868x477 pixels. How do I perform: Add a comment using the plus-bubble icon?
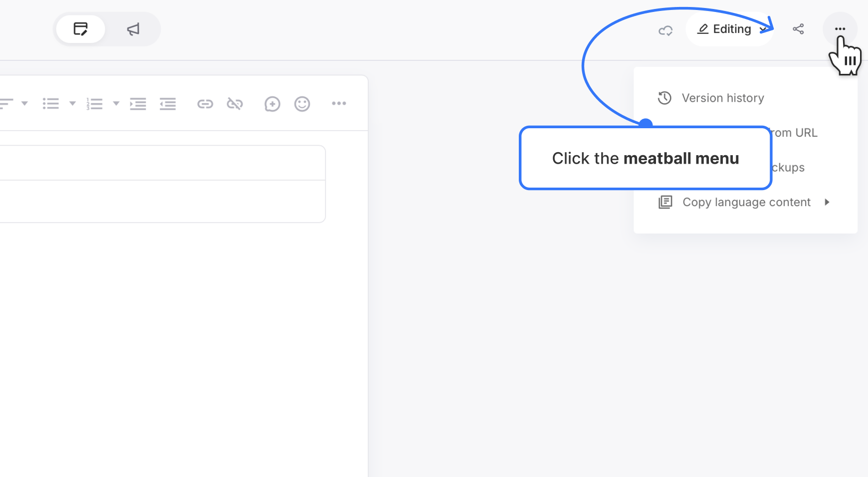coord(272,104)
